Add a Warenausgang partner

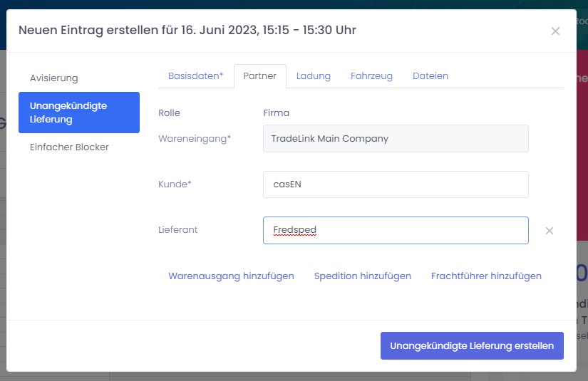(231, 276)
